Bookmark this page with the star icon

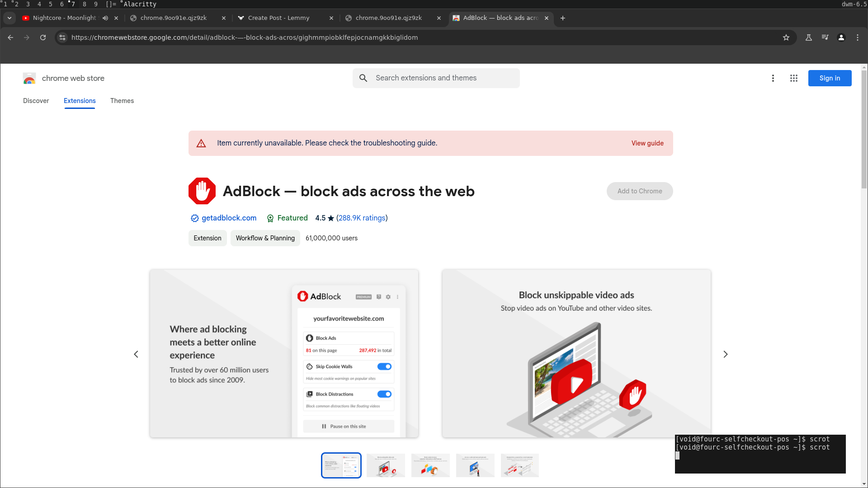coord(786,38)
